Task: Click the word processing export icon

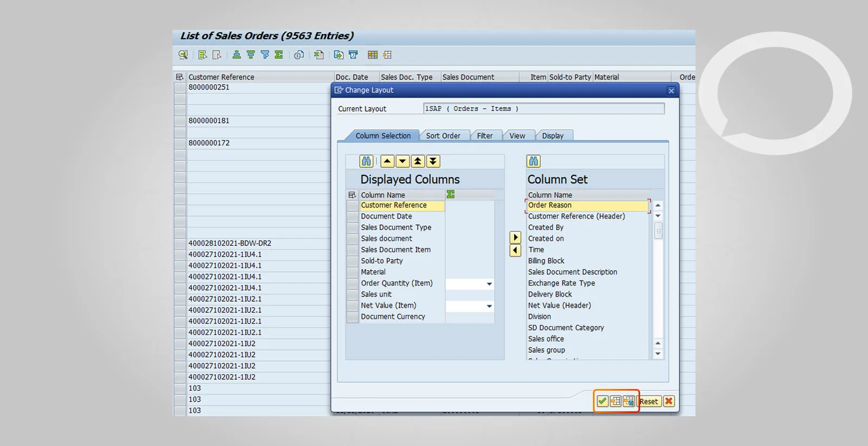Action: point(353,55)
